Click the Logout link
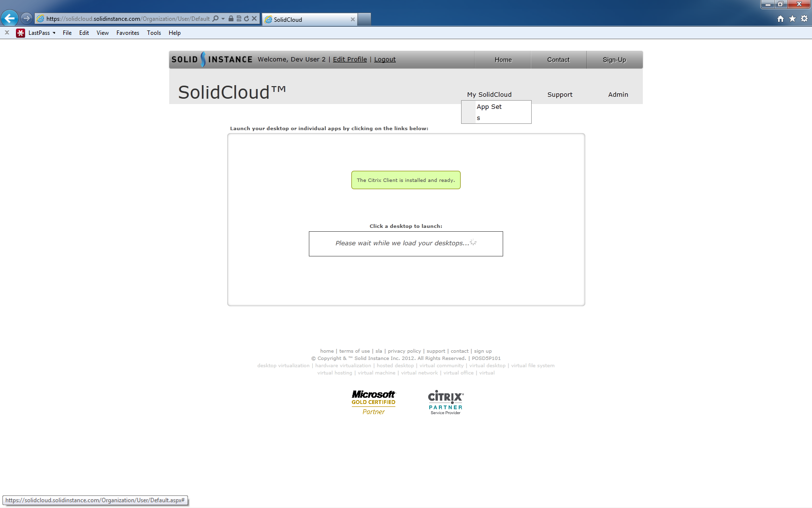The height and width of the screenshot is (508, 812). pos(385,60)
